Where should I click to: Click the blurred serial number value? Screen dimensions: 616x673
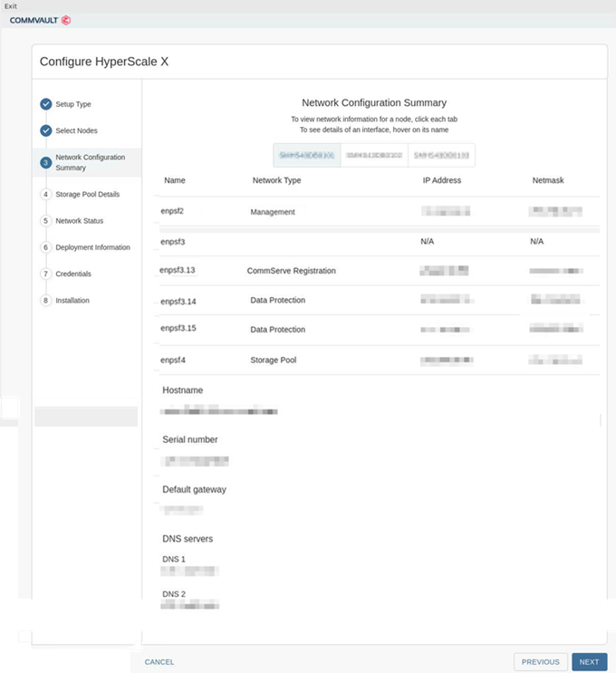coord(195,461)
